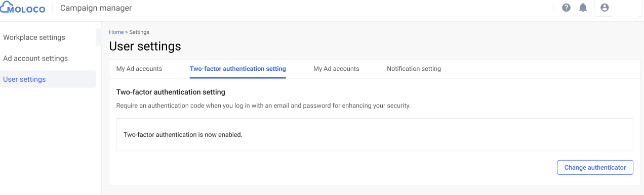Switch to the Notification setting tab
The height and width of the screenshot is (195, 644).
[414, 69]
